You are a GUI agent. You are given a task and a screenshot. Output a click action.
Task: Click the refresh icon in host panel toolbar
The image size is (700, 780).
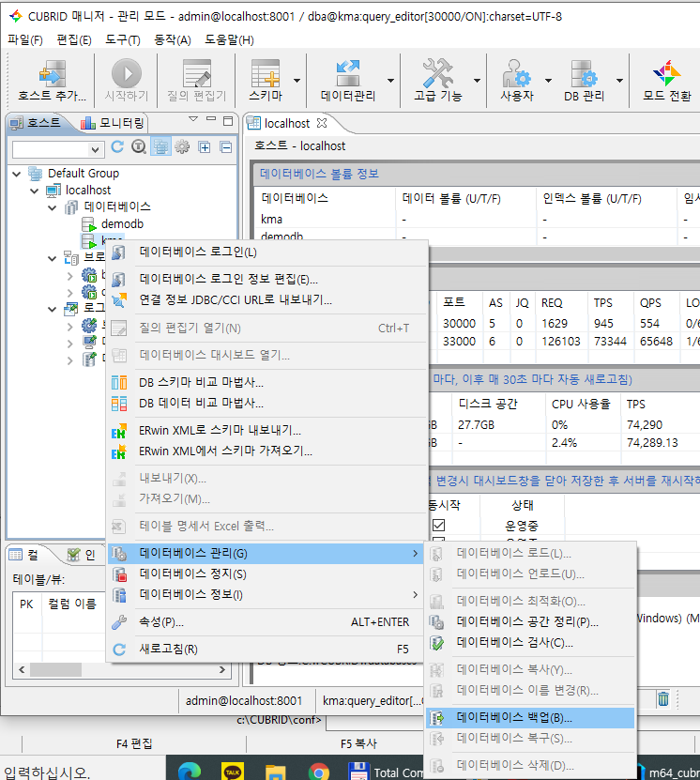118,146
